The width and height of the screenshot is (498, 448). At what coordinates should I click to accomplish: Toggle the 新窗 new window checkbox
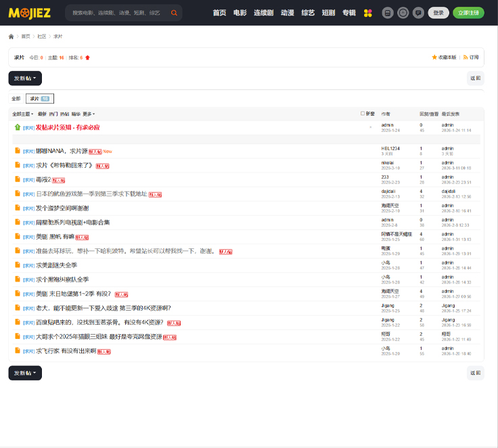363,114
